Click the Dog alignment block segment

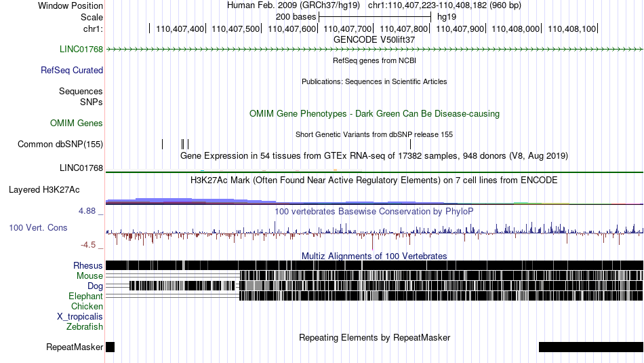[x=182, y=286]
